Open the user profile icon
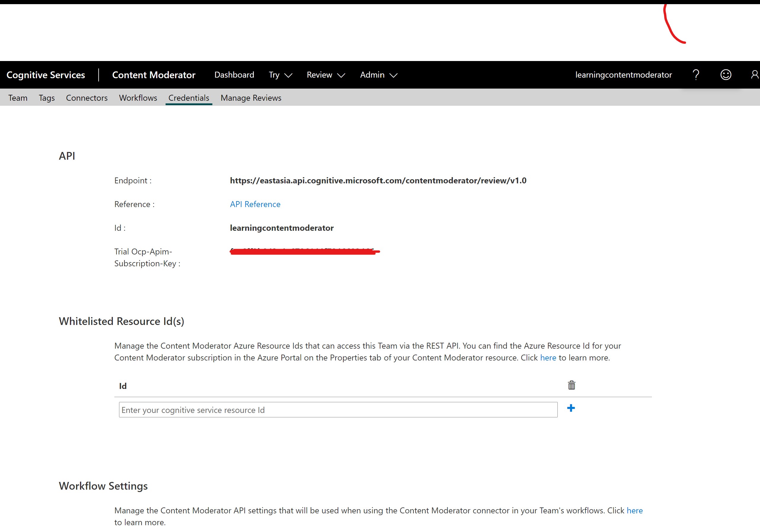Viewport: 760px width, 532px height. [755, 75]
